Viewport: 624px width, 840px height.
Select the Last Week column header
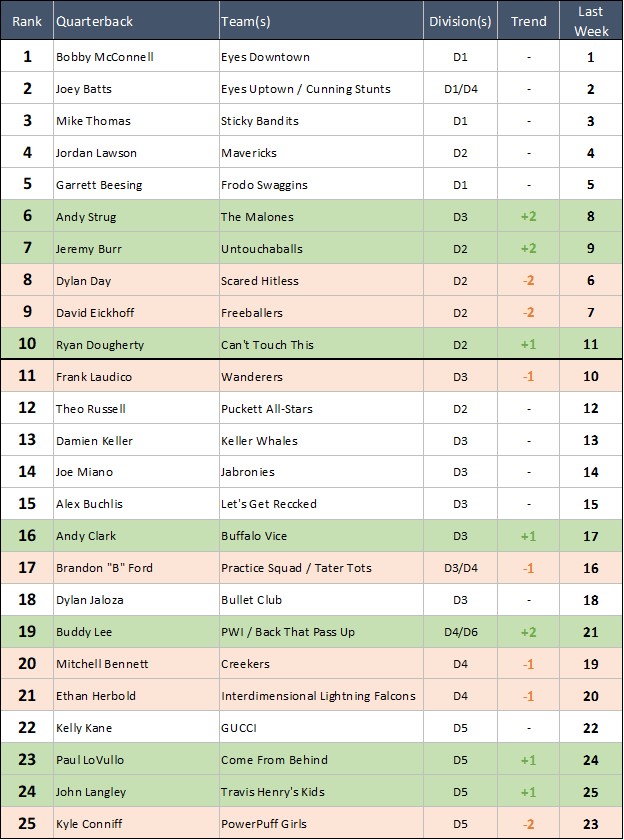(590, 21)
